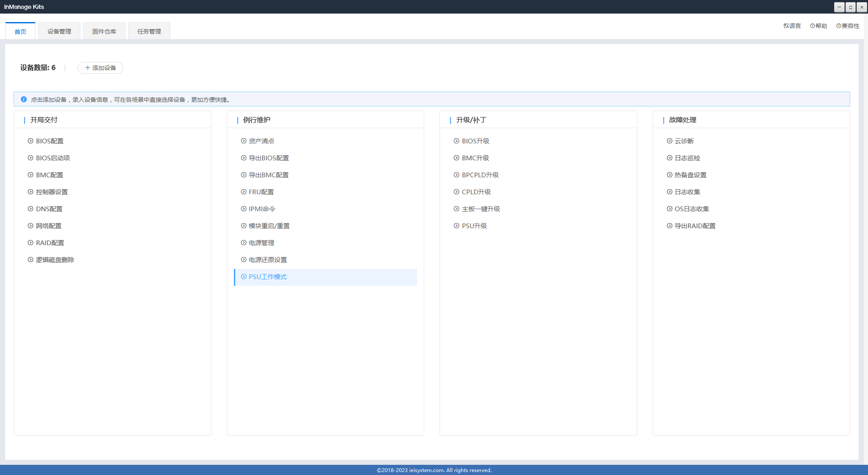Open the IPMI命令 item
The width and height of the screenshot is (868, 475).
coord(262,209)
